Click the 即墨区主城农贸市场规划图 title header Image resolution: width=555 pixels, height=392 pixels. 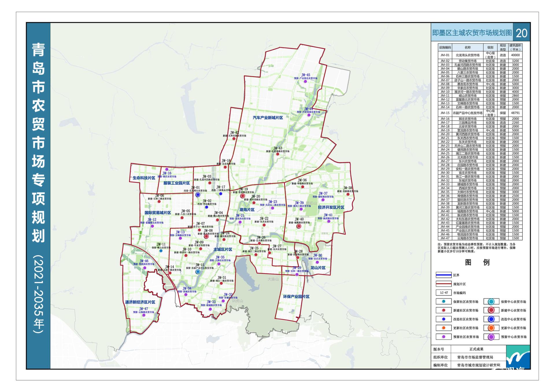click(472, 33)
